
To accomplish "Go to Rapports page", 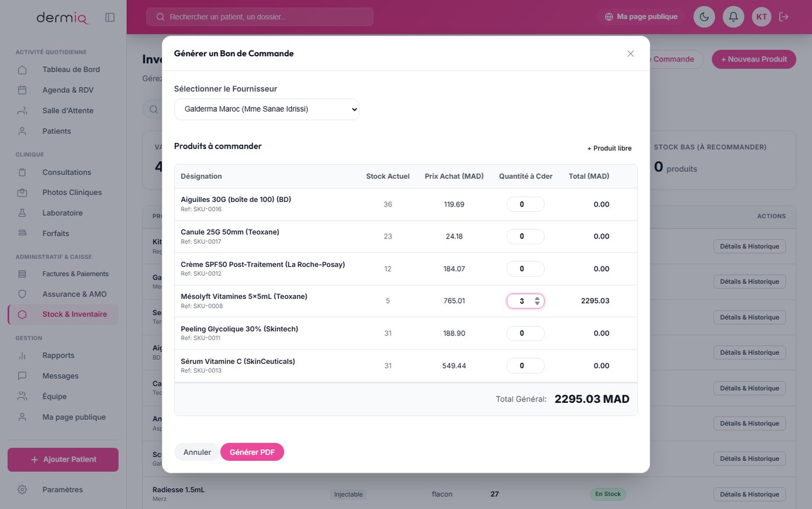I will [x=63, y=356].
